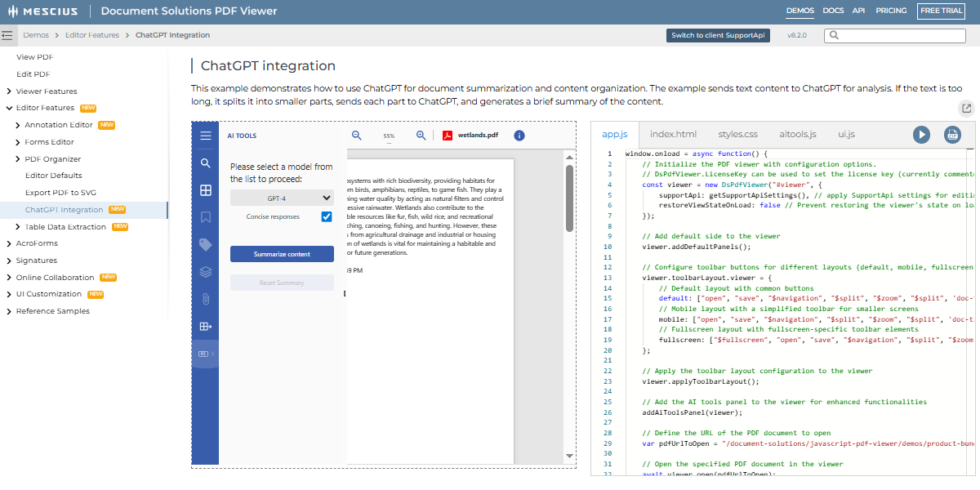This screenshot has width=980, height=490.
Task: Expand Viewer Features tree node
Action: (x=8, y=91)
